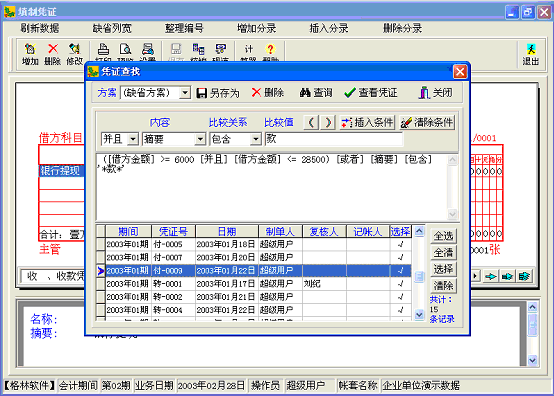Click the condition text area scroll-down arrow
This screenshot has height=396, width=554.
pos(452,214)
